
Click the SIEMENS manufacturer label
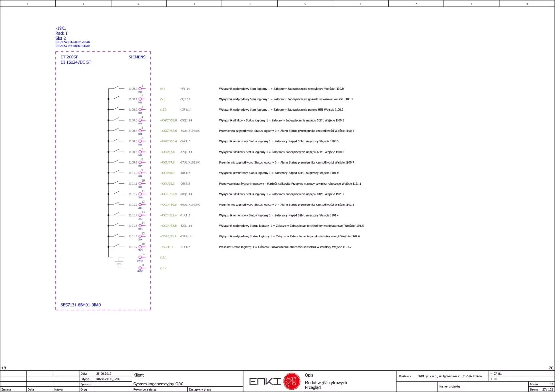[137, 57]
